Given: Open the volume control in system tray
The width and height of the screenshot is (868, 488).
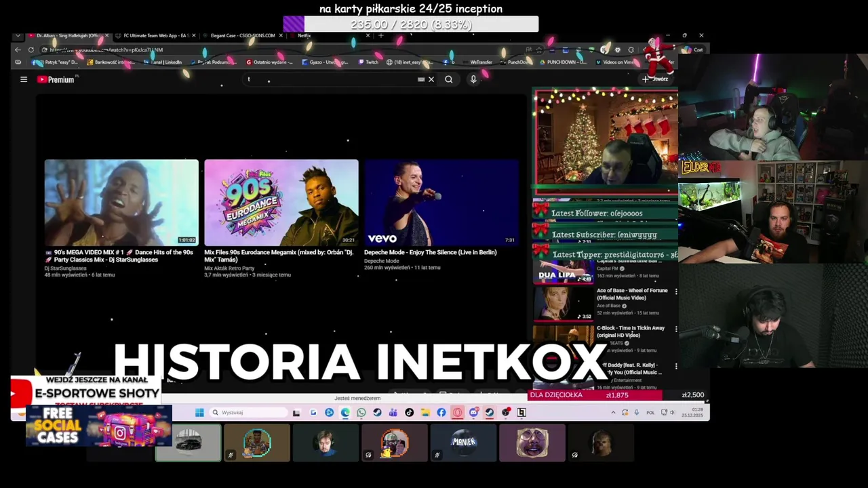Looking at the screenshot, I should tap(672, 412).
